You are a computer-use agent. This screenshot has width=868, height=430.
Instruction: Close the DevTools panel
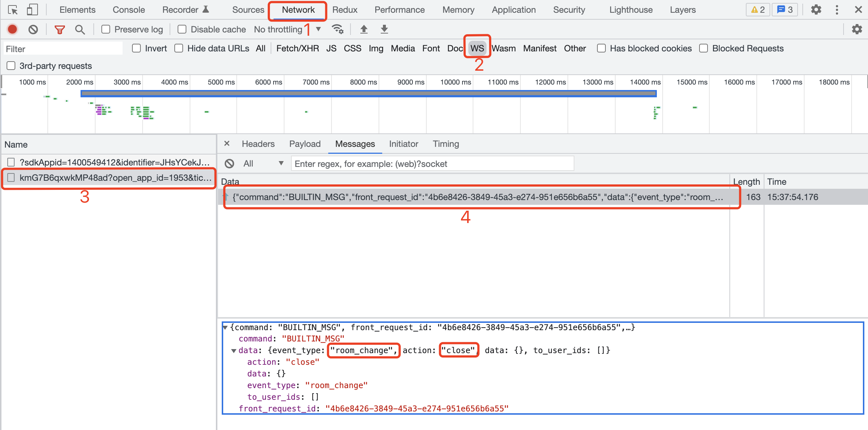point(858,10)
